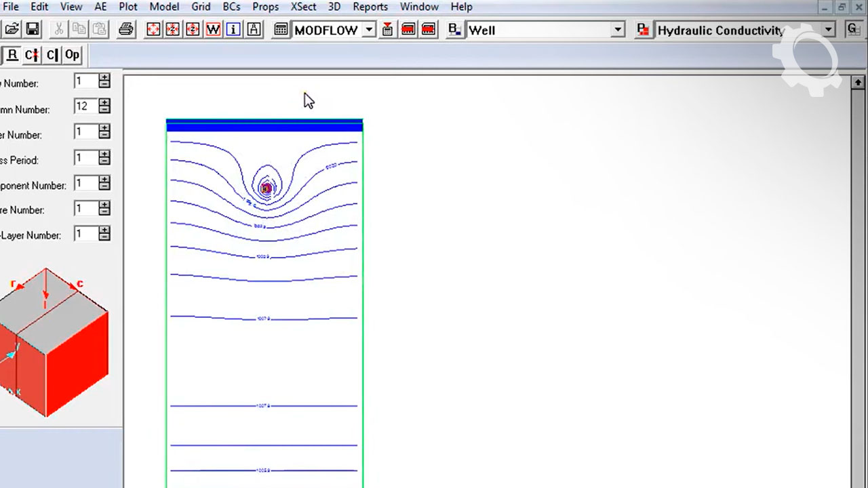The height and width of the screenshot is (488, 868).
Task: Open the XSect menu
Action: click(303, 7)
